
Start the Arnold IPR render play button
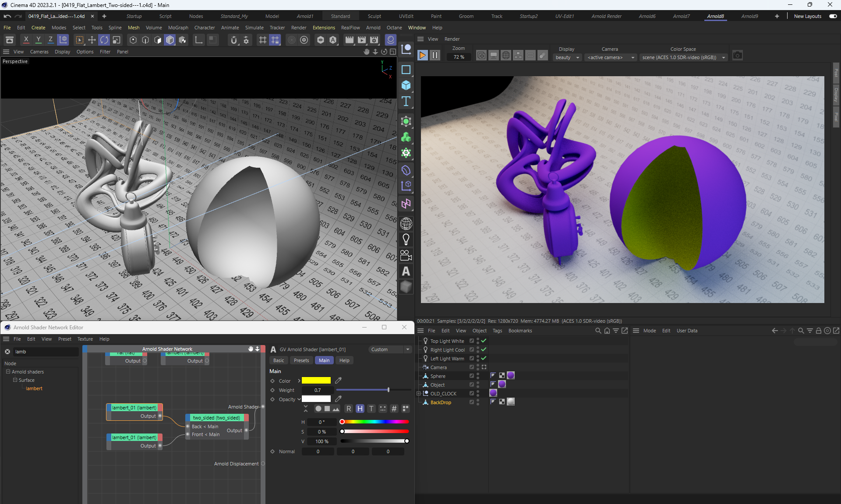point(422,56)
